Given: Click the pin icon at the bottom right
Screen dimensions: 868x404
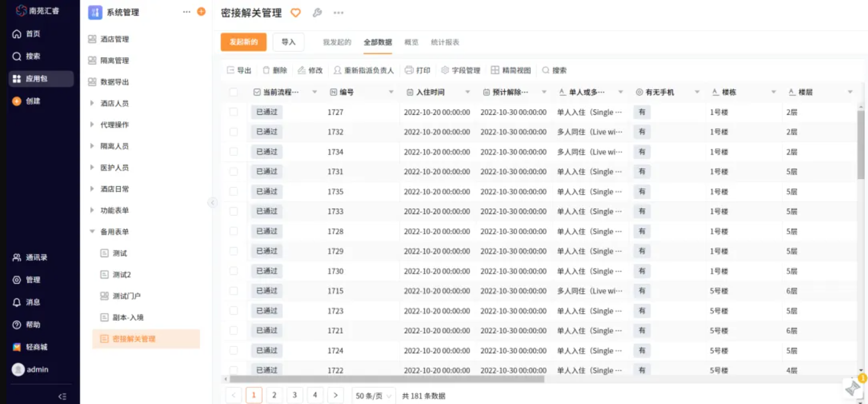Looking at the screenshot, I should pos(853,388).
